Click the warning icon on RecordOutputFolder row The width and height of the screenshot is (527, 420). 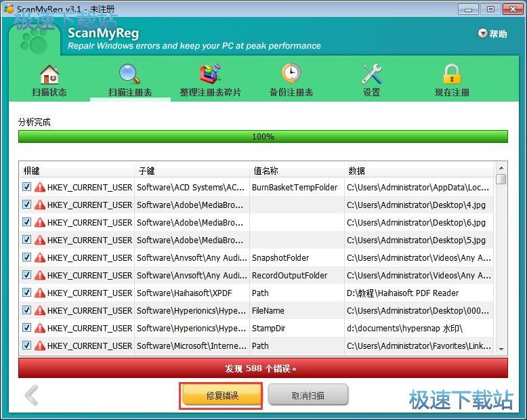pyautogui.click(x=40, y=275)
